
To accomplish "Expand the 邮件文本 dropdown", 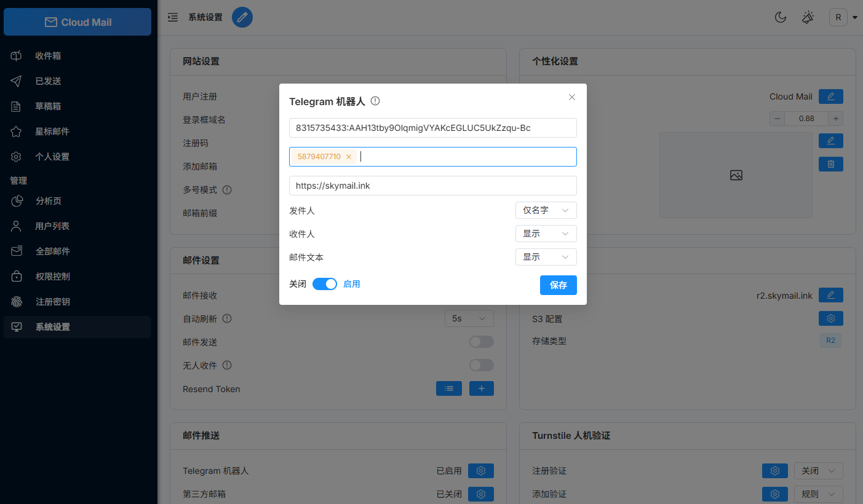I will (546, 257).
